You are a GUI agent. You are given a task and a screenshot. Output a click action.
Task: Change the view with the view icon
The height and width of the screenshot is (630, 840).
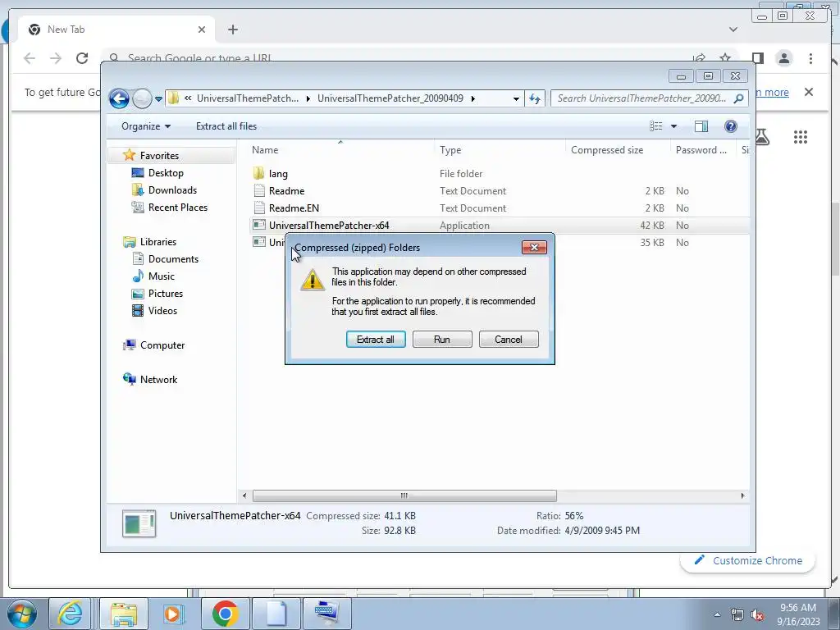(x=656, y=126)
